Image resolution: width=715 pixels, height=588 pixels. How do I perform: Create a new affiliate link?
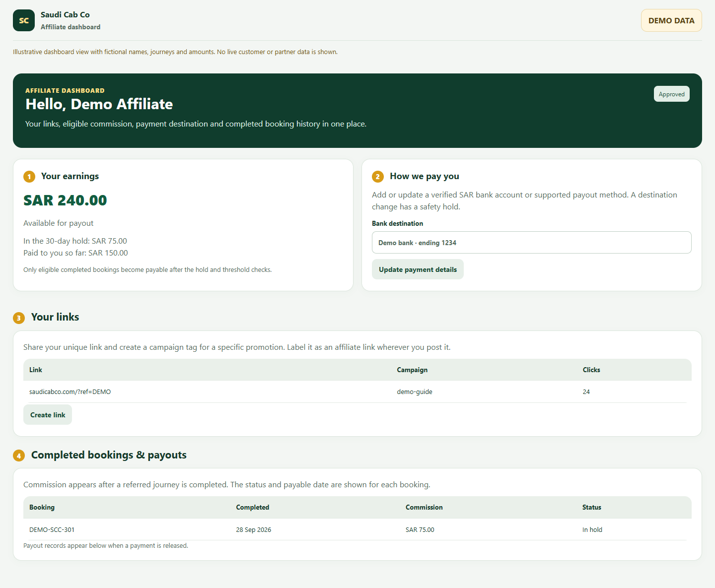coord(48,415)
